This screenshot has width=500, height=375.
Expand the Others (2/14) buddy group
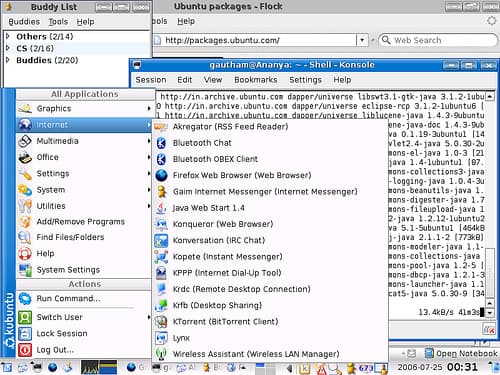tap(8, 36)
